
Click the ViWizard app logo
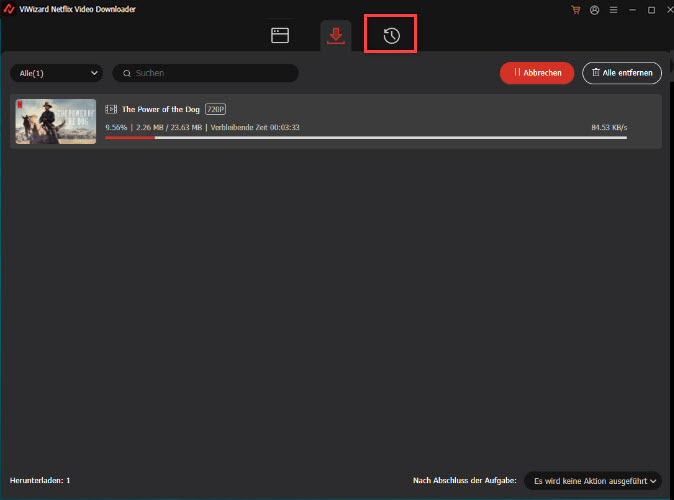[9, 9]
